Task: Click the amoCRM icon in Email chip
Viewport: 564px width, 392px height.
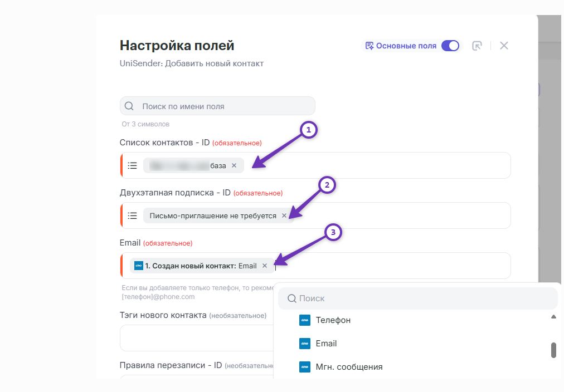Action: point(138,266)
